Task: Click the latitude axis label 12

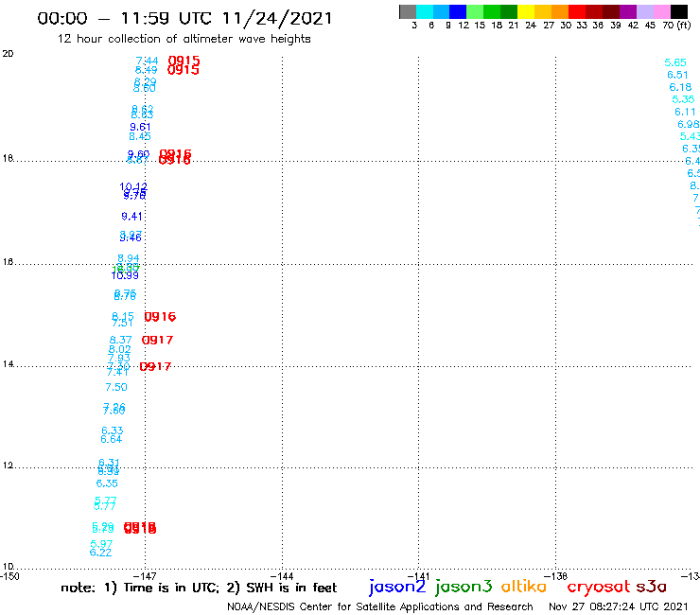Action: click(x=8, y=466)
